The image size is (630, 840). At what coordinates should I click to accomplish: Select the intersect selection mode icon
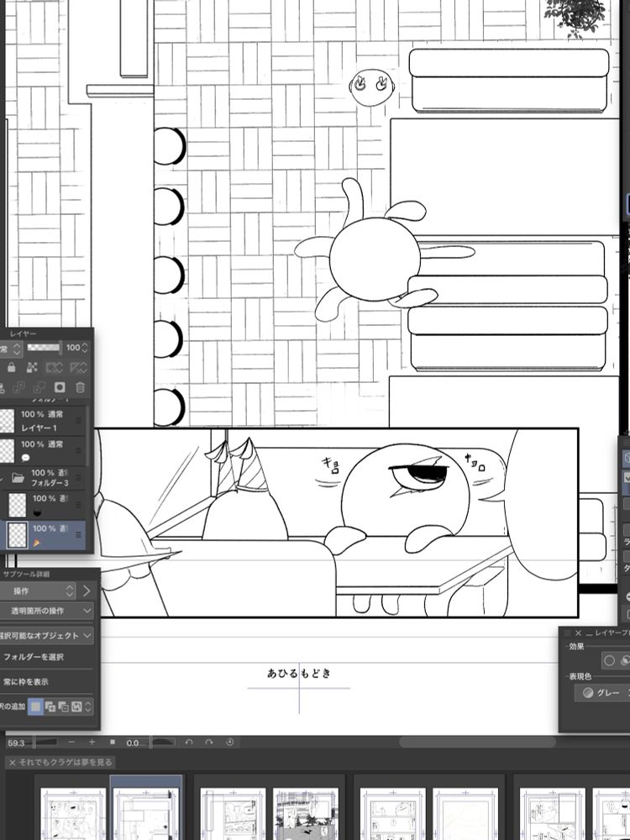[x=76, y=706]
